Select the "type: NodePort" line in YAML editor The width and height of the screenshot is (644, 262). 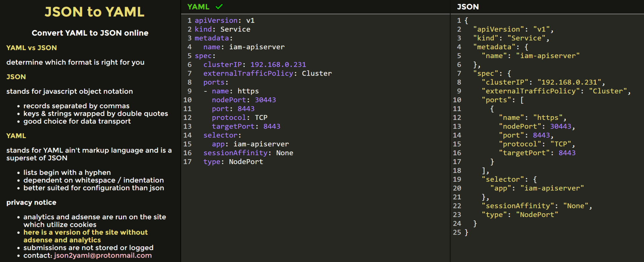233,162
